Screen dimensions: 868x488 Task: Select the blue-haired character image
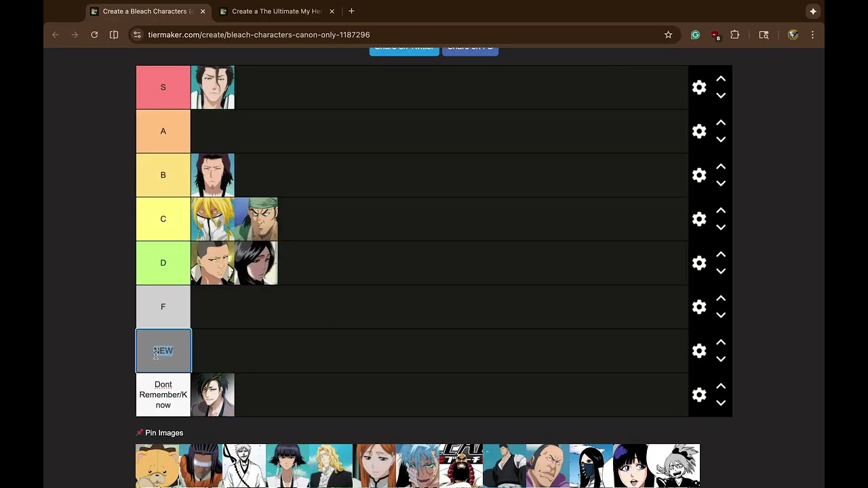tap(418, 466)
